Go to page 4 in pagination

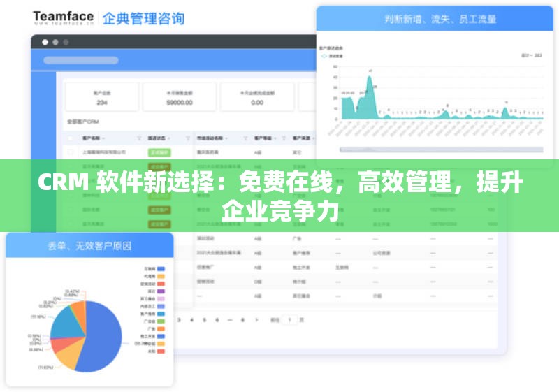point(191,320)
